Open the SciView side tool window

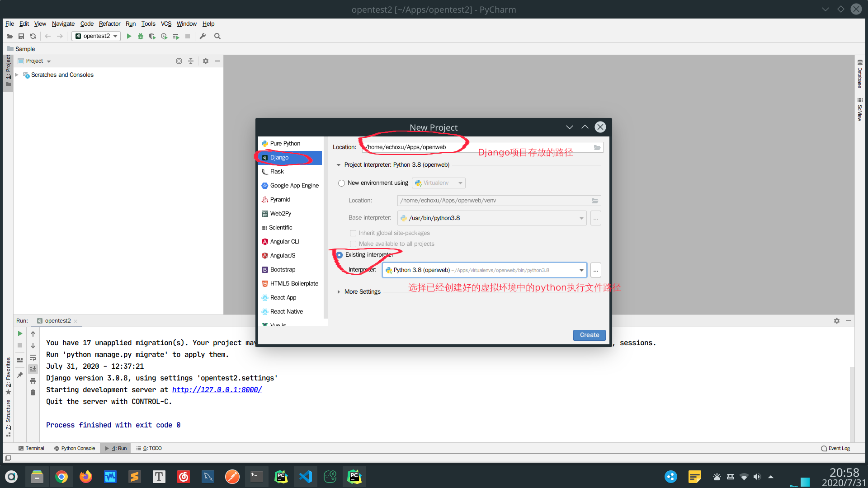860,109
